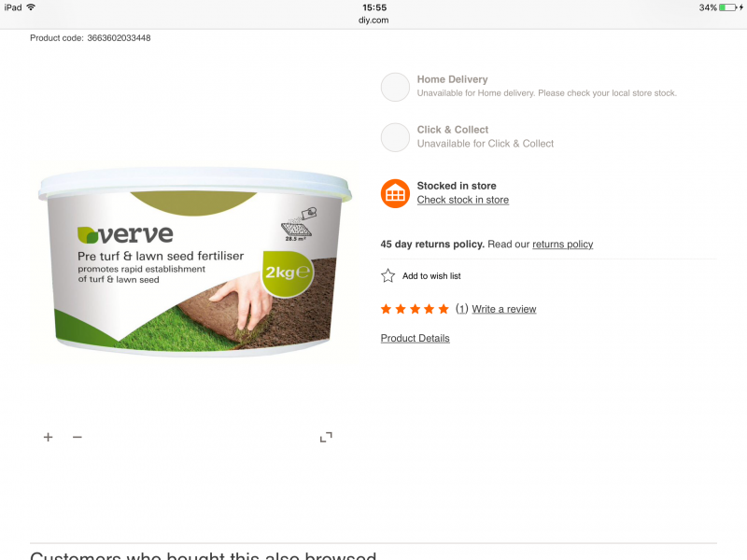Open Check stock in store link
This screenshot has width=747, height=560.
click(x=462, y=200)
